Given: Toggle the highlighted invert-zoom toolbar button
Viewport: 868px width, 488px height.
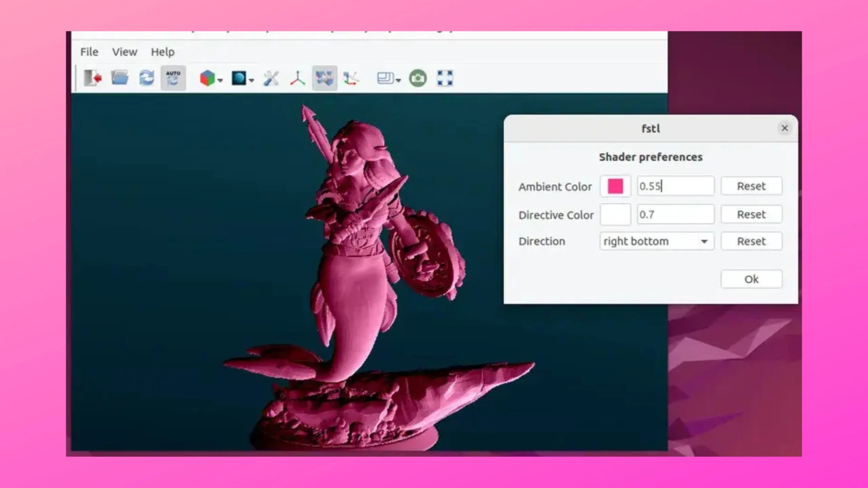Looking at the screenshot, I should [324, 78].
